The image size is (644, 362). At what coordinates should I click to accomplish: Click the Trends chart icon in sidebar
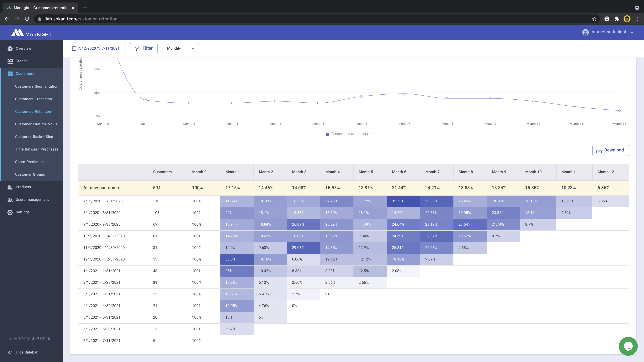click(x=10, y=61)
